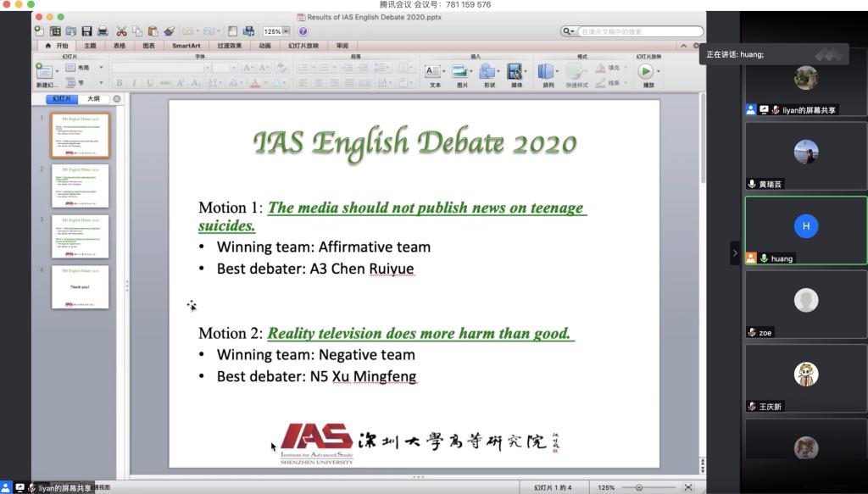Click the Print icon in toolbar

point(102,31)
